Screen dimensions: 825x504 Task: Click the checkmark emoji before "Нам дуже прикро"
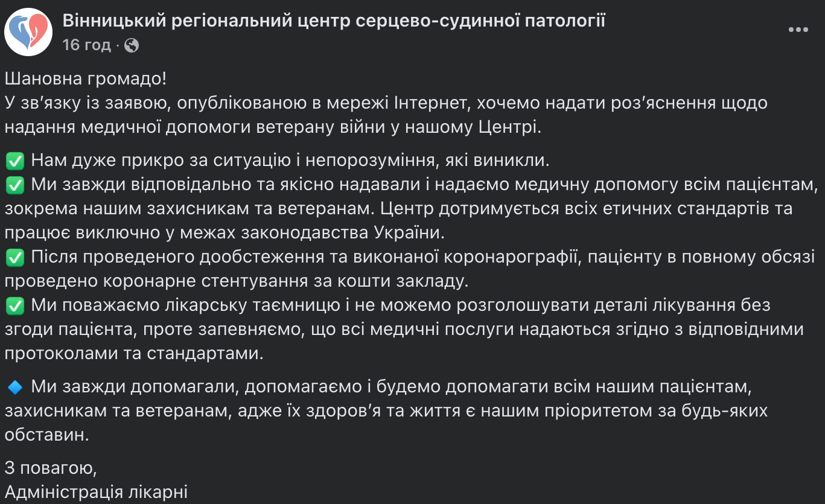click(14, 161)
